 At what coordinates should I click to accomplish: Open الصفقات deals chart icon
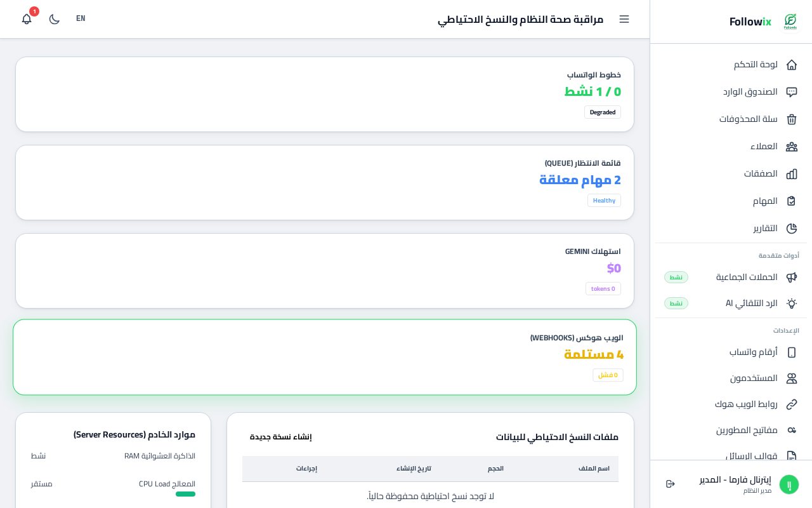click(792, 174)
